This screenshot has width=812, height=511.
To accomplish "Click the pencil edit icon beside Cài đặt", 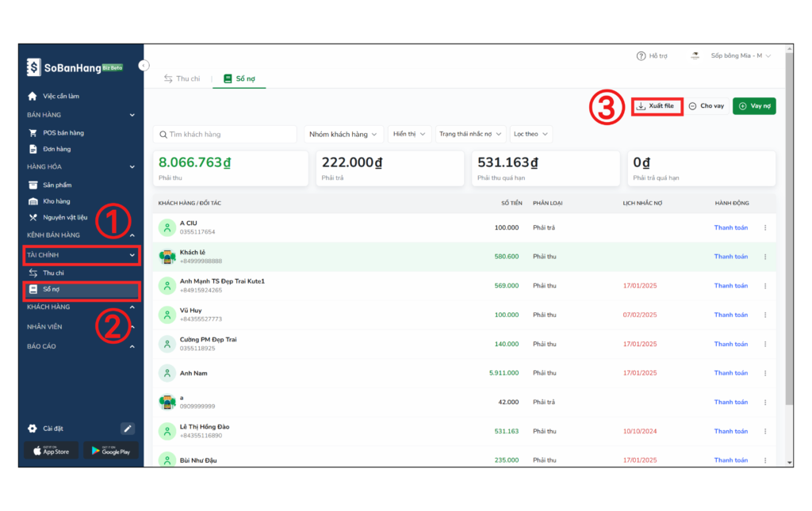I will click(128, 429).
